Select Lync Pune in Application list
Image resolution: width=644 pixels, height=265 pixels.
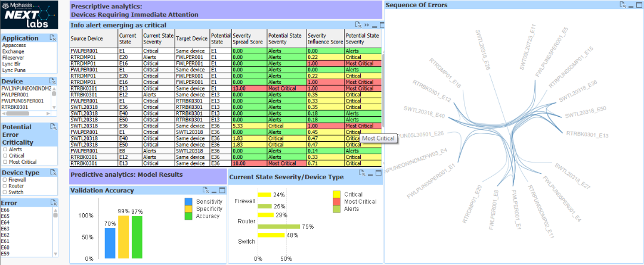click(x=14, y=70)
